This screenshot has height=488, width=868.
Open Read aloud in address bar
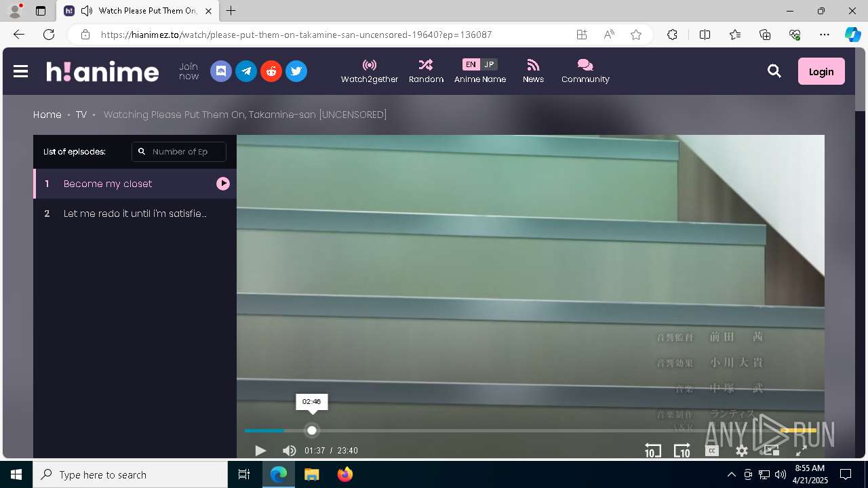click(x=609, y=35)
